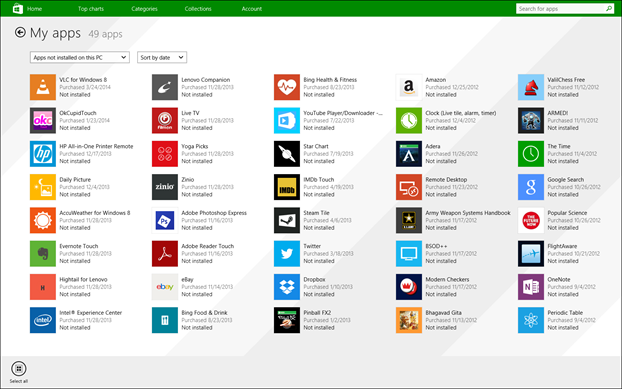Open the HP All-in-One Printer Remote icon

point(43,154)
